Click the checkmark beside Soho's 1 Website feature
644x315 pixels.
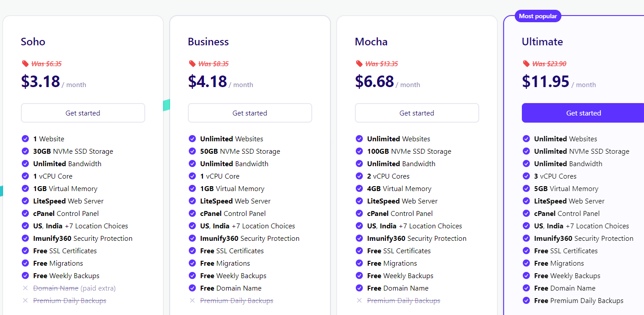coord(25,139)
